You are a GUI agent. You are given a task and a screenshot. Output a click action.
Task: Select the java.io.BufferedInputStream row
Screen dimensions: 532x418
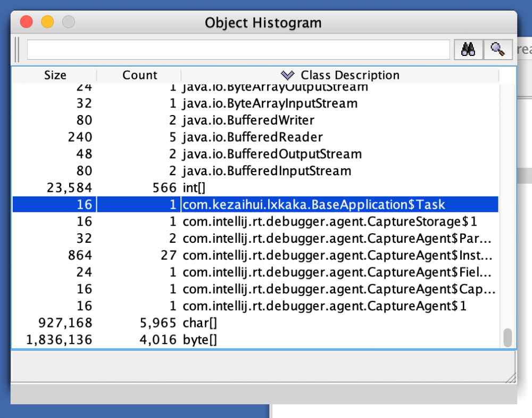[255, 171]
